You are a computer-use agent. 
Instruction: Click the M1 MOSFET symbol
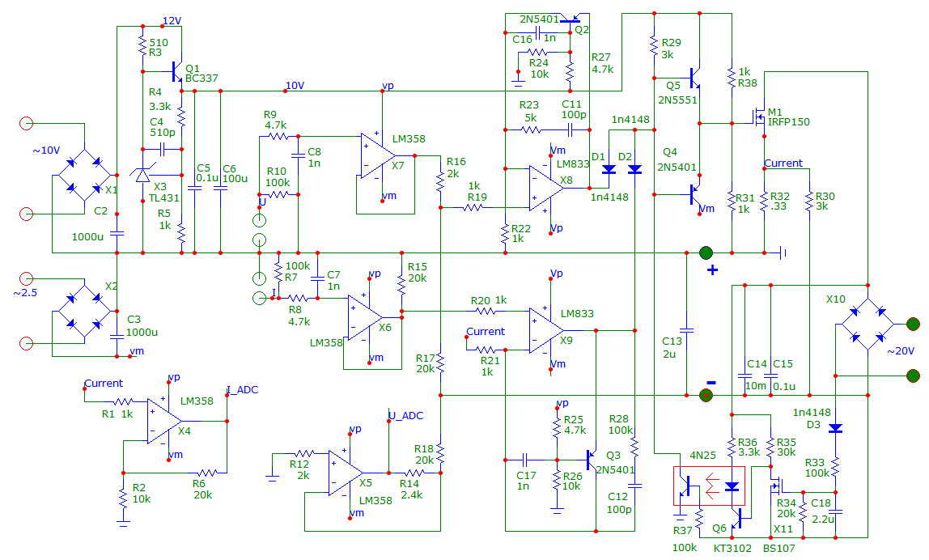(757, 117)
